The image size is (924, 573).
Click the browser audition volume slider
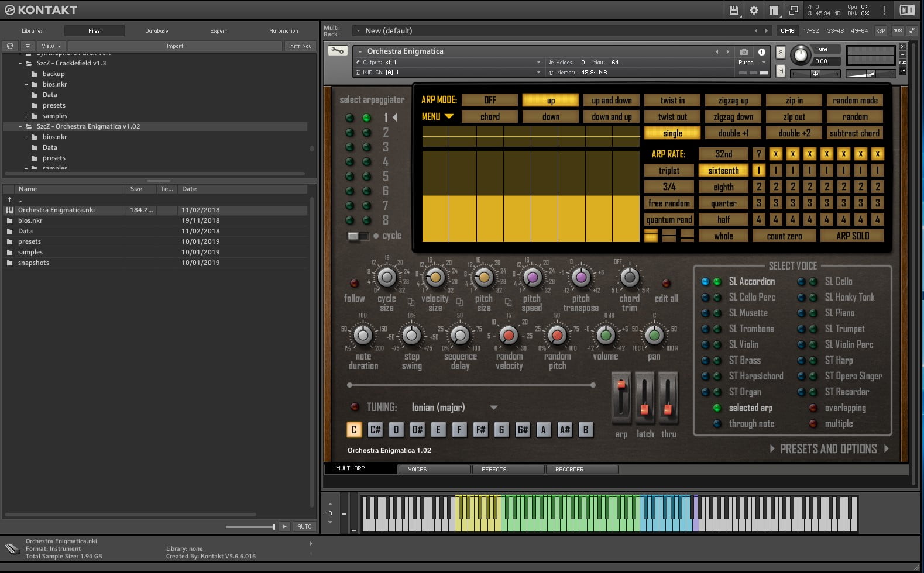[x=250, y=526]
